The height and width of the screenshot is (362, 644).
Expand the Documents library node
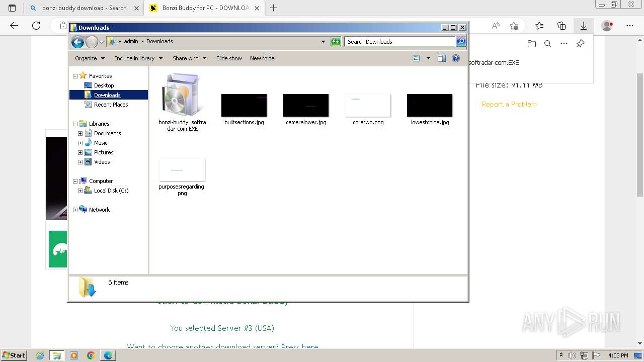(80, 133)
